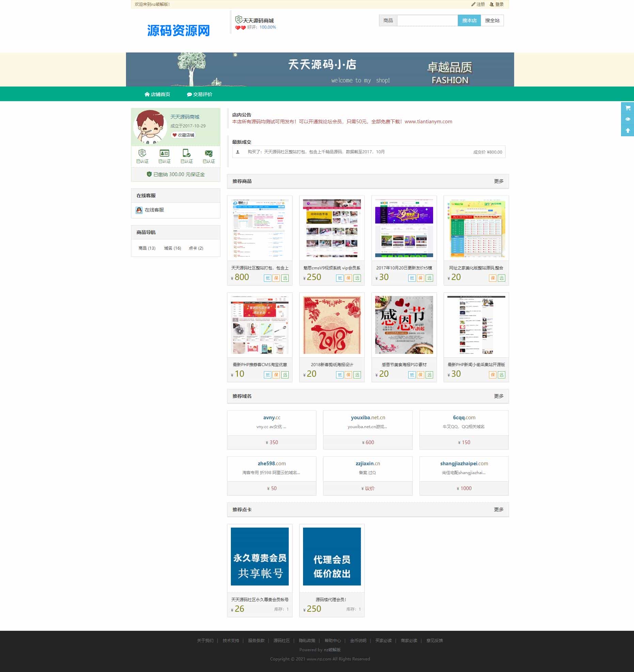634x672 pixels.
Task: Click the 源码资源网 site logo
Action: tap(178, 31)
